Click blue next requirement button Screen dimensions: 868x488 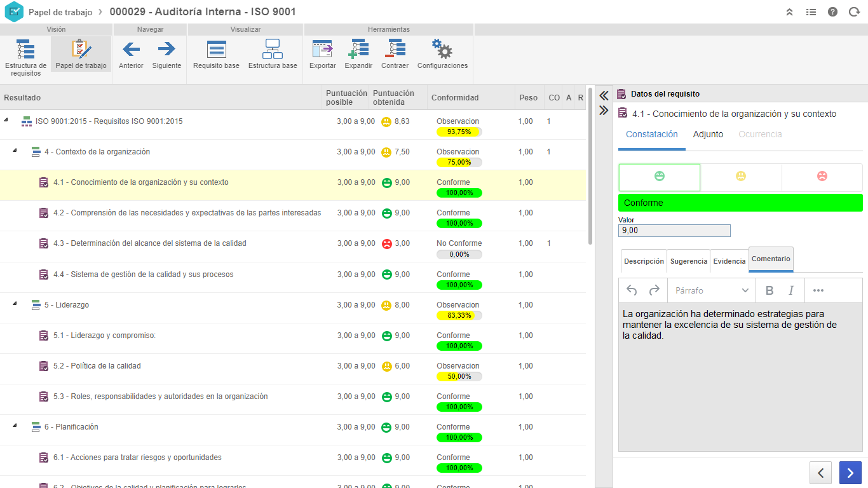click(x=850, y=473)
